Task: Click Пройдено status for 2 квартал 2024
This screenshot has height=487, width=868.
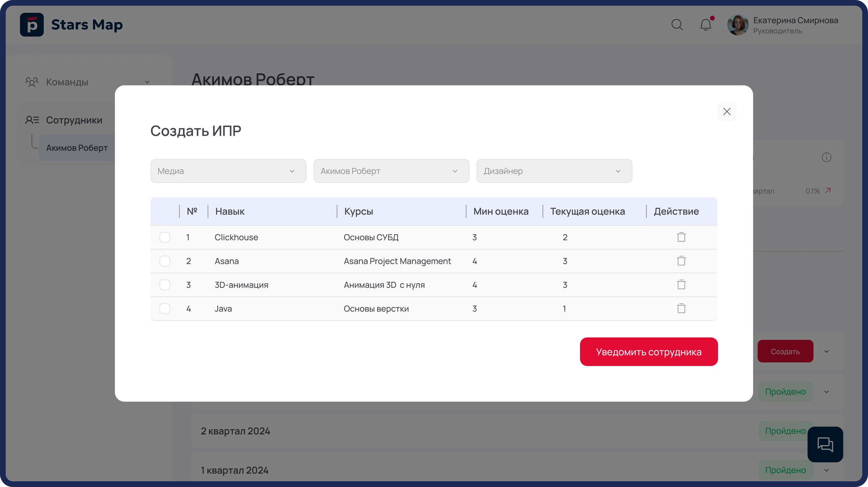Action: click(785, 431)
